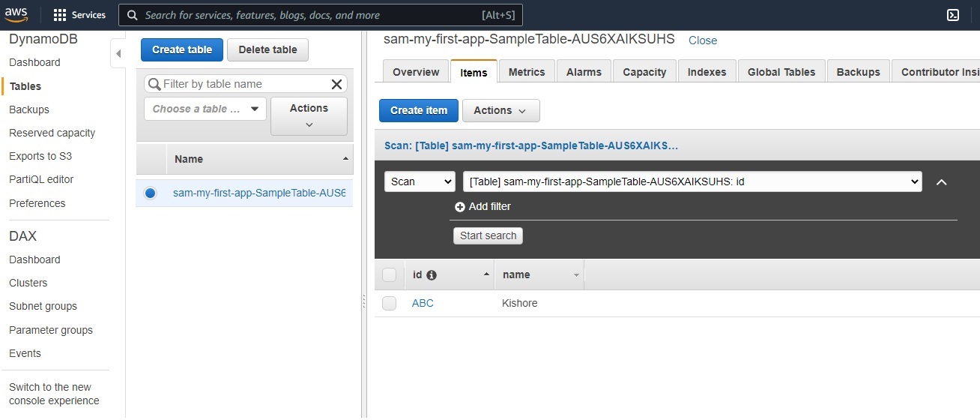Clear the table name filter X

[x=336, y=84]
